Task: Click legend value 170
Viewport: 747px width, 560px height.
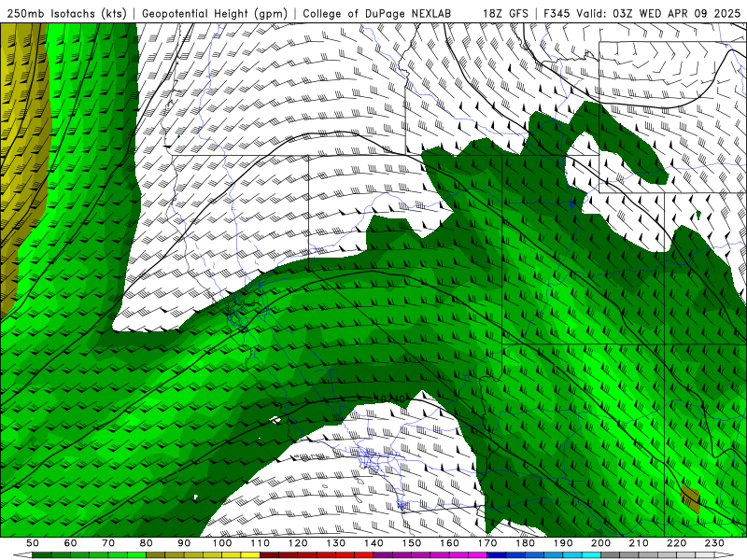Action: 487,543
